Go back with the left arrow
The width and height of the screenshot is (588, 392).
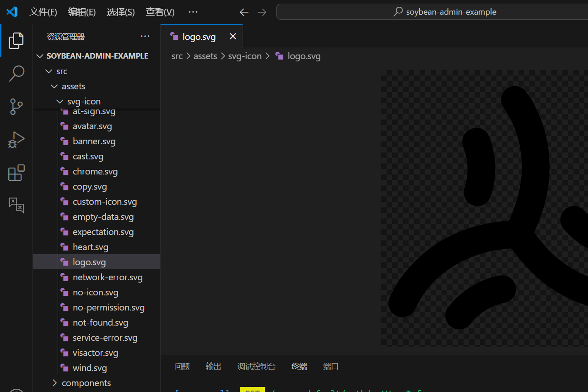[x=244, y=12]
